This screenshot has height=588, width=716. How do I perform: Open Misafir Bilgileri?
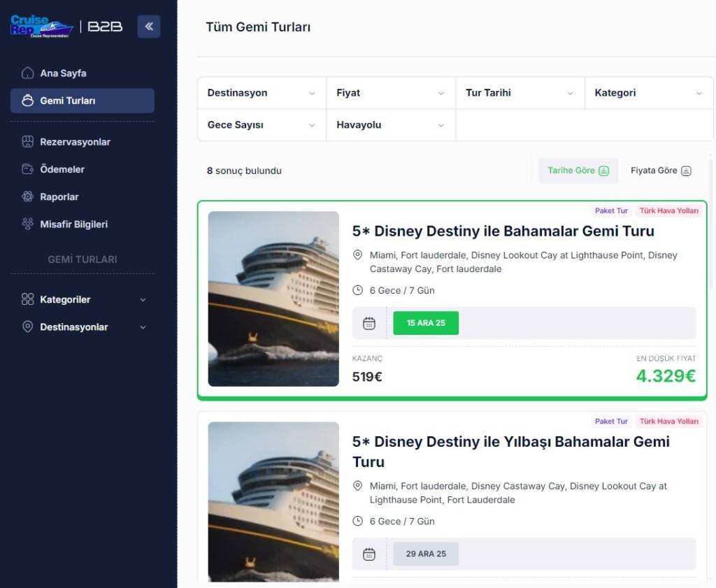point(83,224)
